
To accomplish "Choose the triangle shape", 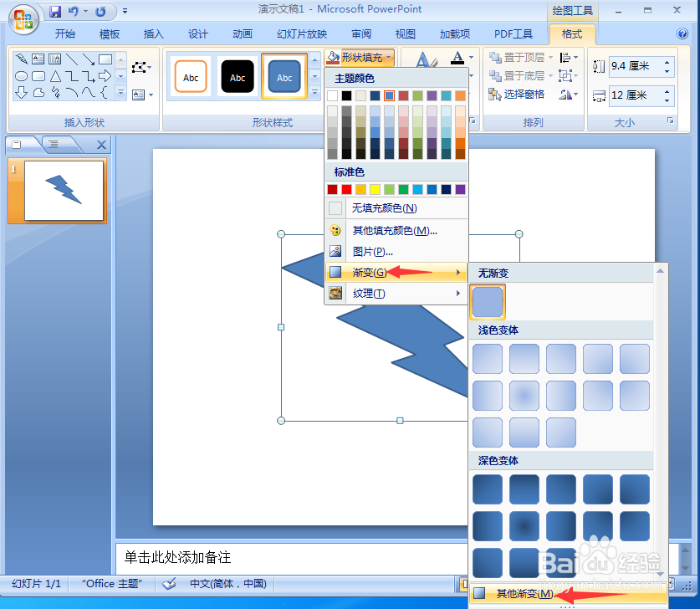I will (x=55, y=76).
